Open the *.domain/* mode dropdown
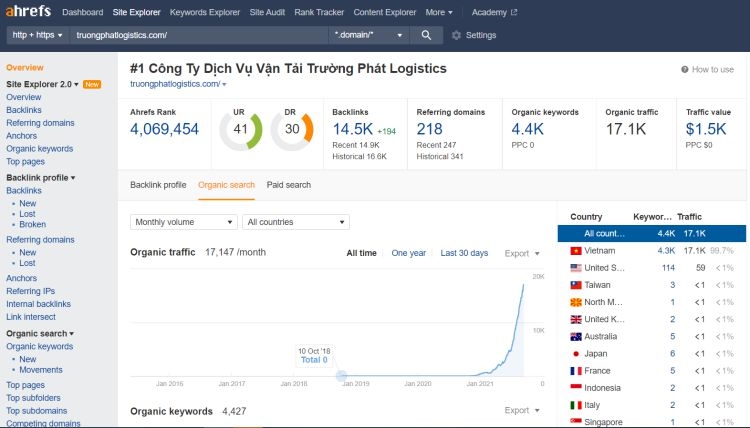The width and height of the screenshot is (750, 428). (x=368, y=35)
